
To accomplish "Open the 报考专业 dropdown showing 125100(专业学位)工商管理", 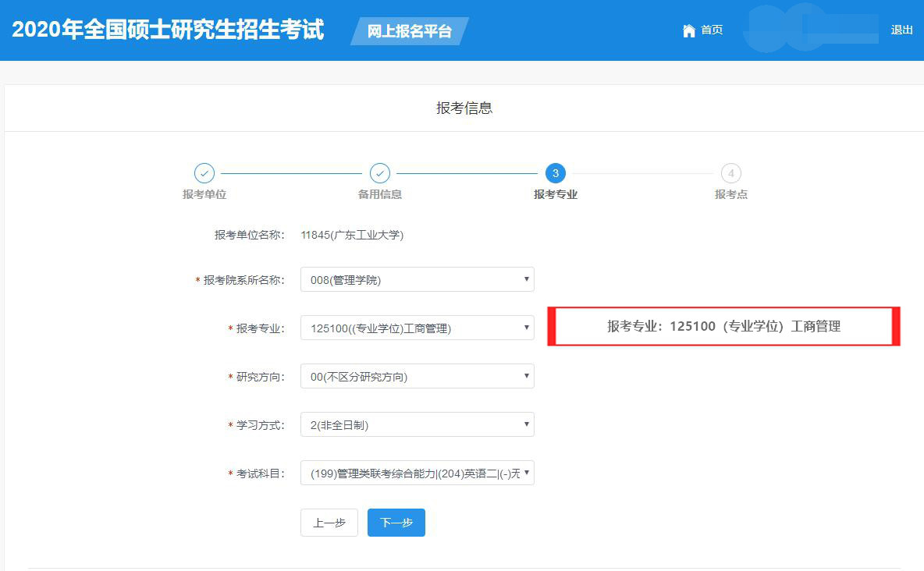I will tap(417, 328).
